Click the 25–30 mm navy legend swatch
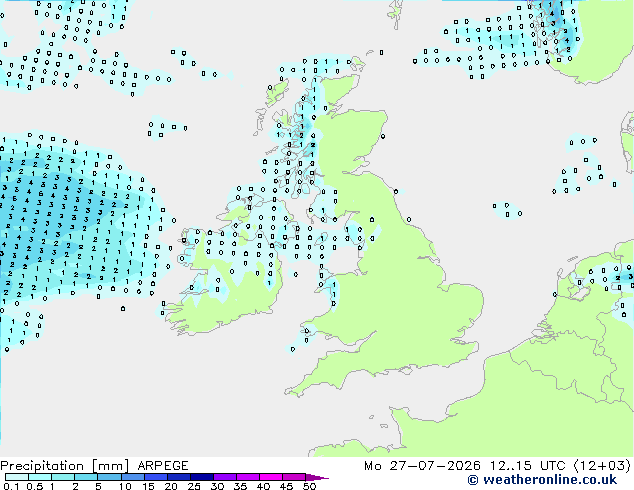The width and height of the screenshot is (634, 490). coord(202,477)
